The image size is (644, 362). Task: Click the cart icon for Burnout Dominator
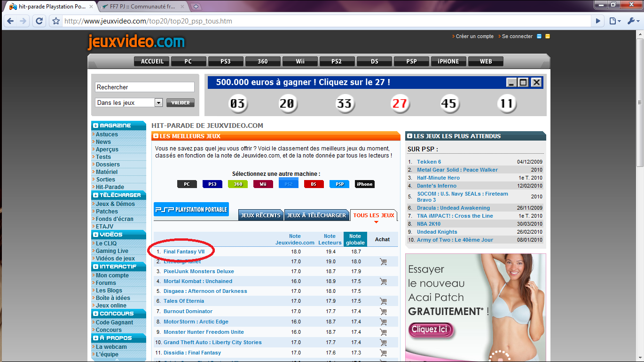point(383,312)
